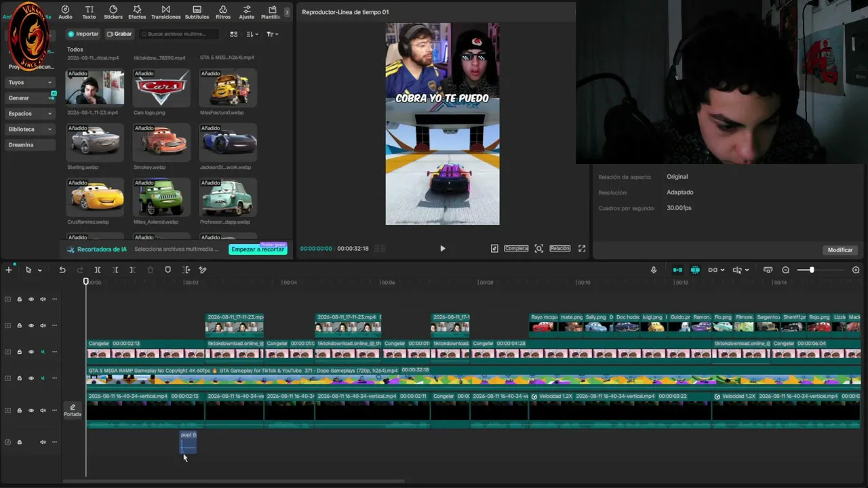Open the media sort dropdown
The image size is (868, 488).
tap(252, 34)
